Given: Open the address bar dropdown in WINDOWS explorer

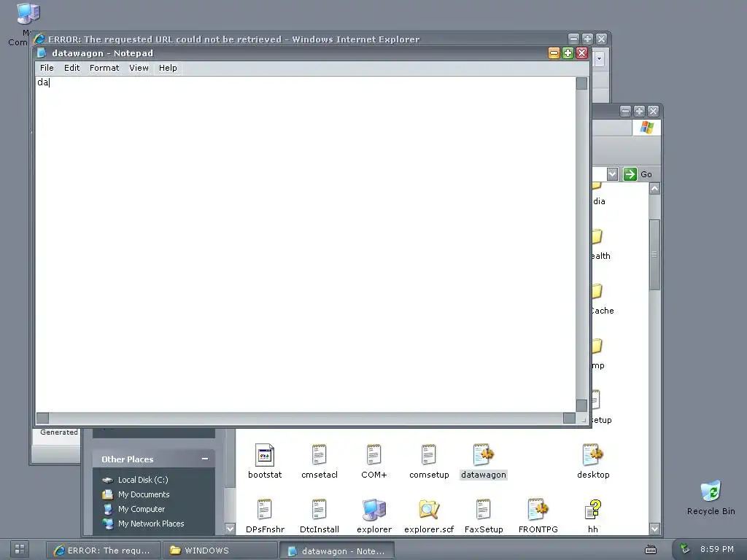Looking at the screenshot, I should coord(612,174).
